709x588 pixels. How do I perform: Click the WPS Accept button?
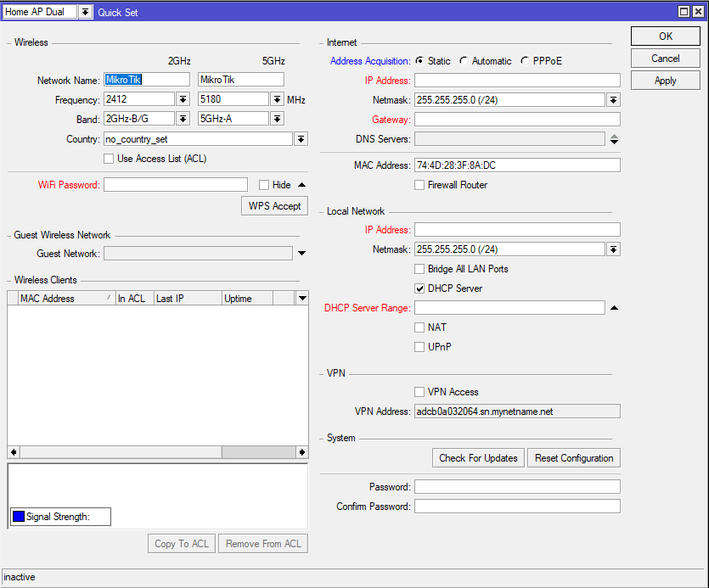coord(273,205)
